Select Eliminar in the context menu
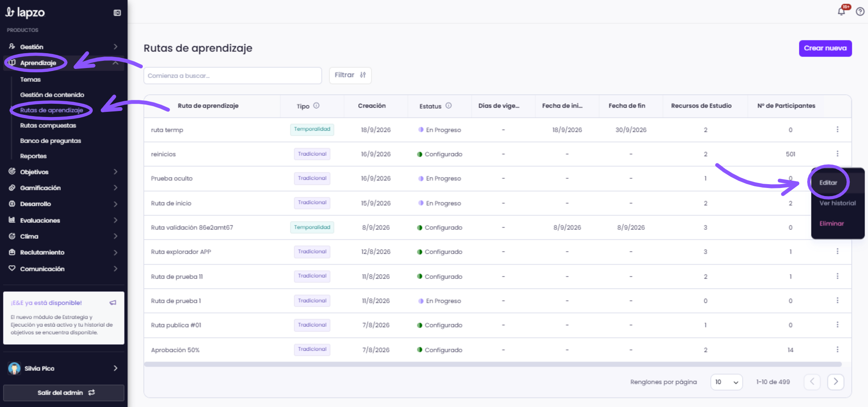868x407 pixels. (x=837, y=223)
